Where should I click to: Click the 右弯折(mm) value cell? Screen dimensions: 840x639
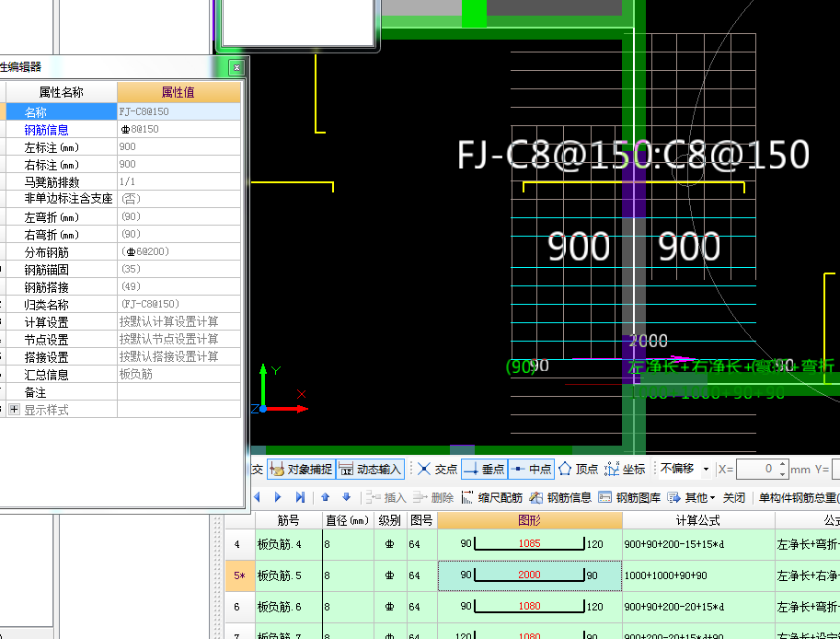pyautogui.click(x=178, y=234)
